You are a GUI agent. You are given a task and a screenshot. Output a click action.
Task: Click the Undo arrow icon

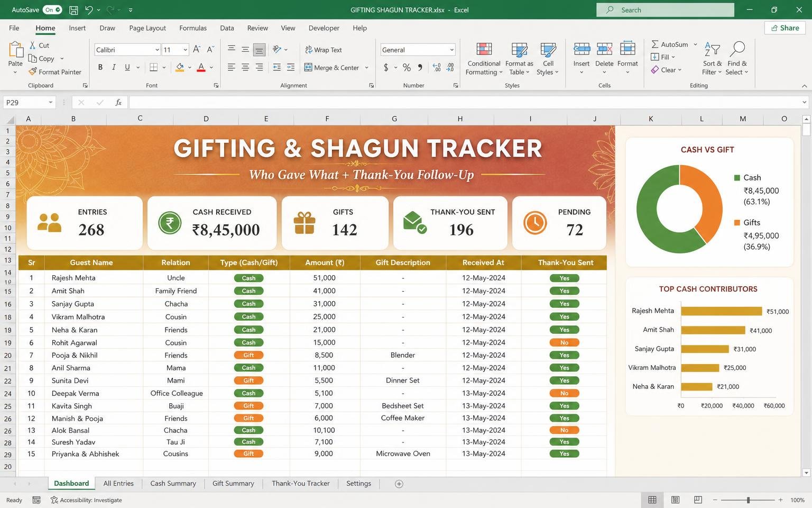click(89, 10)
